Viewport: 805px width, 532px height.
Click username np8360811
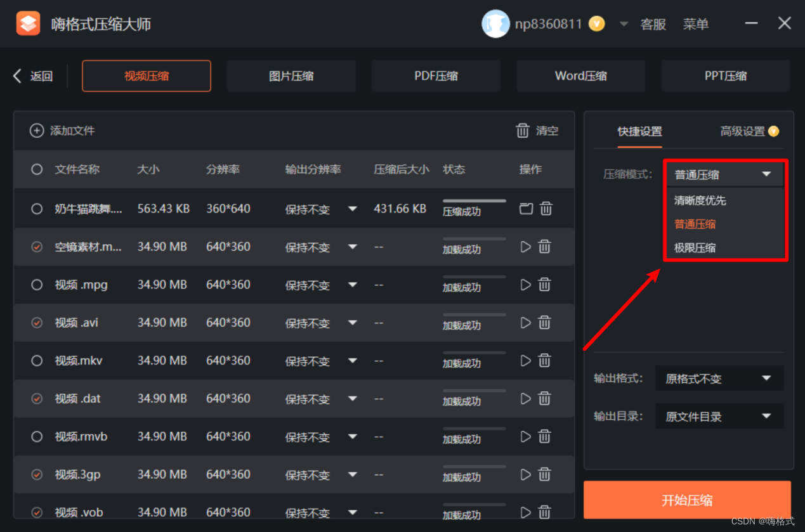[x=548, y=24]
